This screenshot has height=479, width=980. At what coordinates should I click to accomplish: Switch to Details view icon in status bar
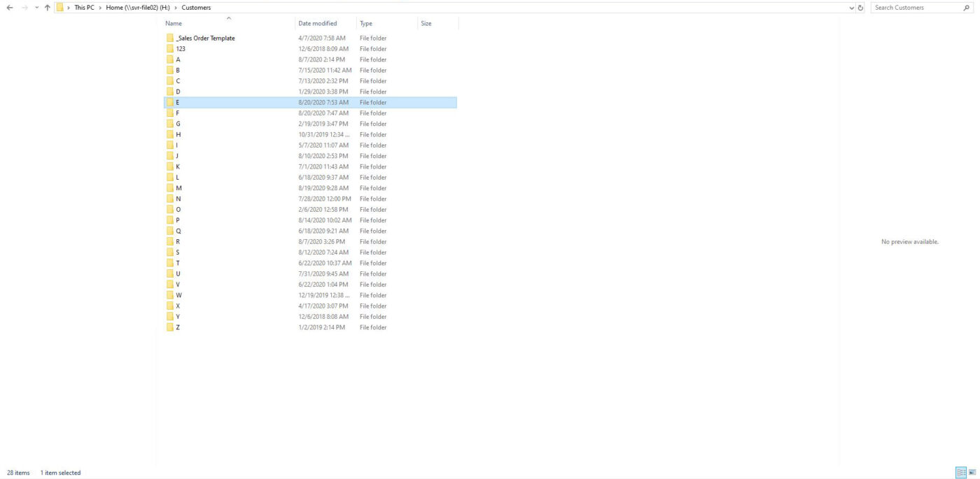[x=961, y=473]
